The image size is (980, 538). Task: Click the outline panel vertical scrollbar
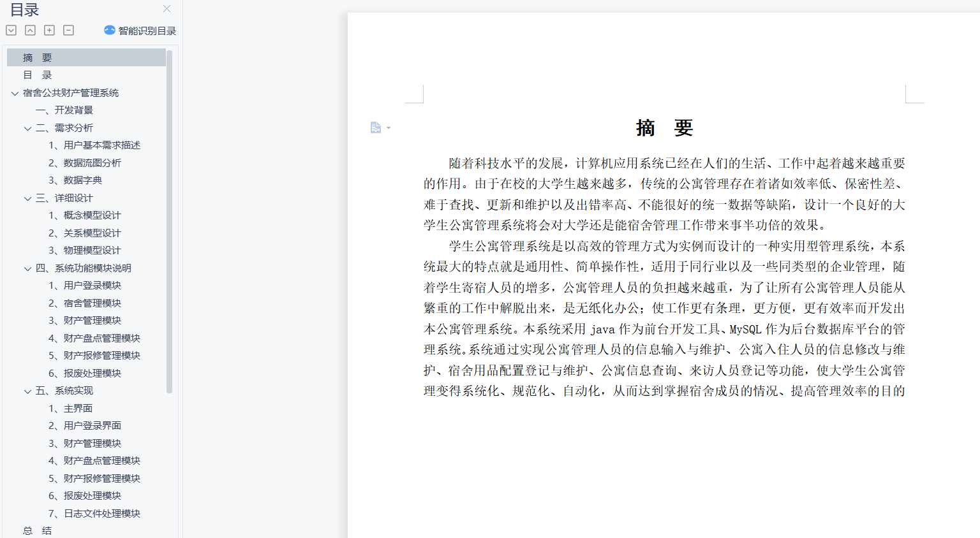coord(169,223)
